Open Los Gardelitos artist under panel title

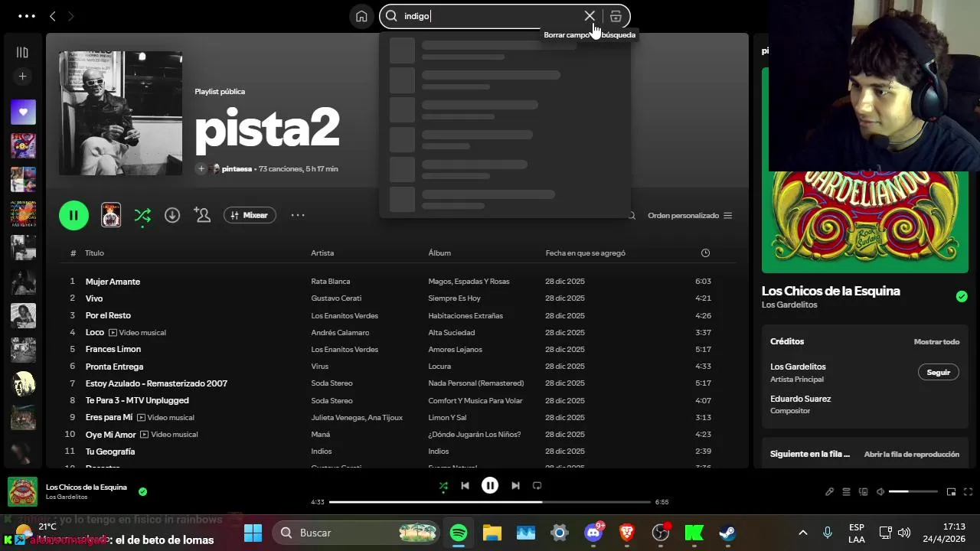pos(789,305)
